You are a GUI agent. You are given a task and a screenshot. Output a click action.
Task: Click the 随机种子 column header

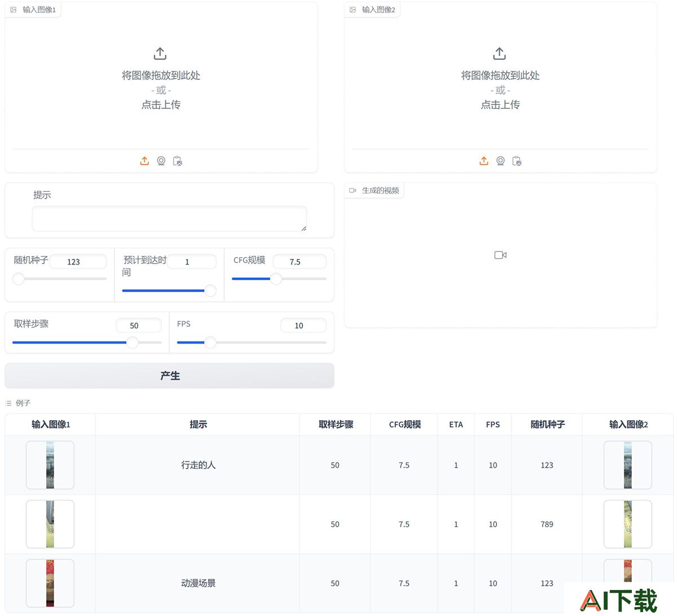(x=547, y=424)
